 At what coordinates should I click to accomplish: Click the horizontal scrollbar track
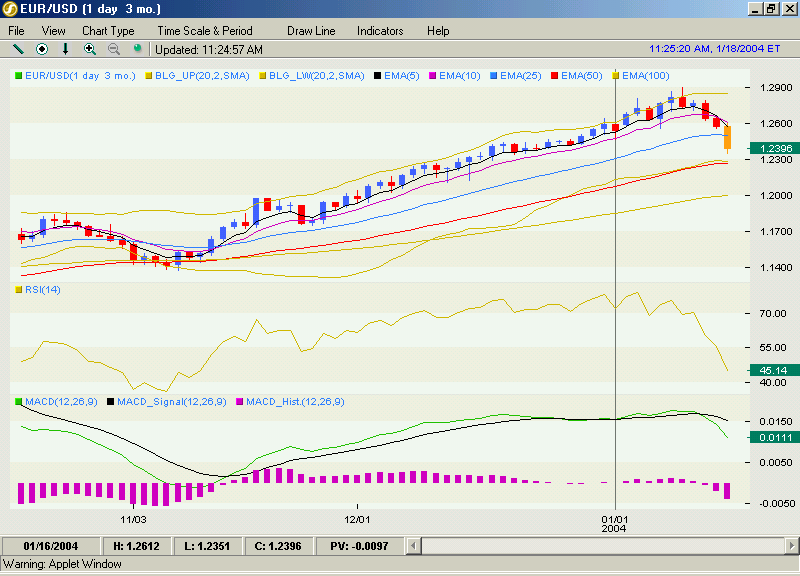[603, 546]
